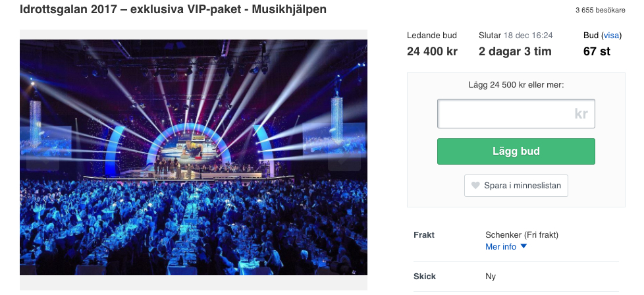644x295 pixels.
Task: Click the 'Lägg 24 500 kr eller mer' hint
Action: (x=516, y=84)
